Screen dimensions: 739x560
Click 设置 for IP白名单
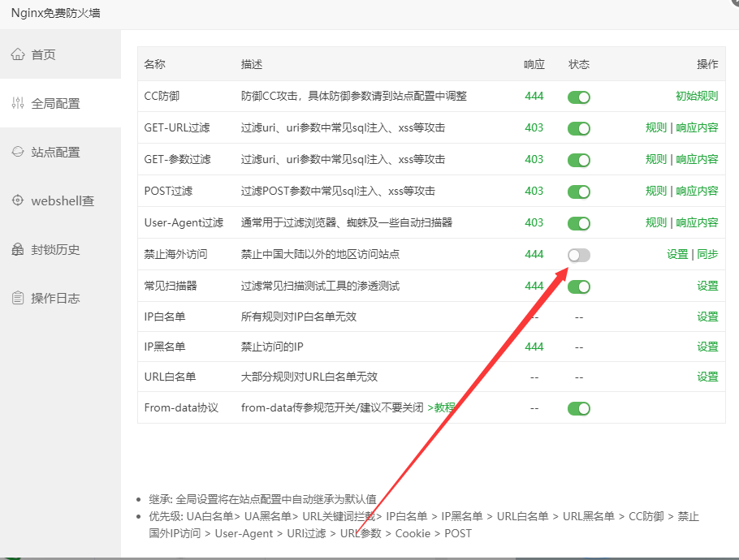[x=707, y=317]
